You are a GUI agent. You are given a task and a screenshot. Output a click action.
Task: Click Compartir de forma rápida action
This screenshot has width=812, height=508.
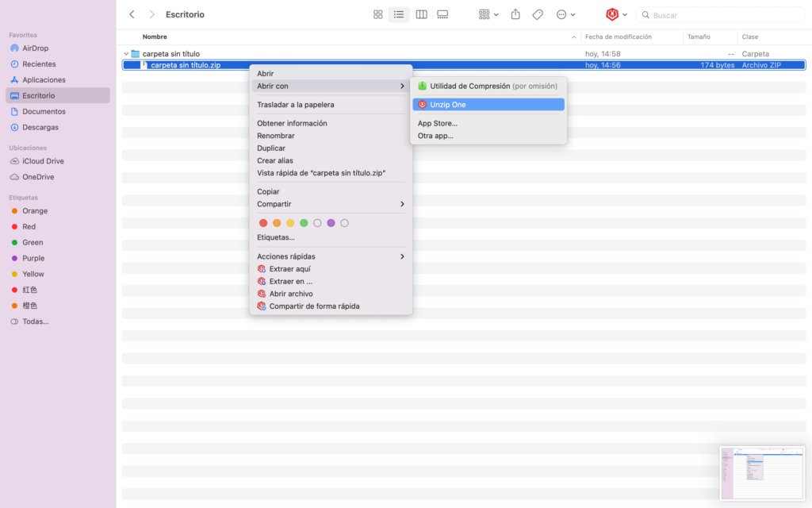tap(314, 306)
